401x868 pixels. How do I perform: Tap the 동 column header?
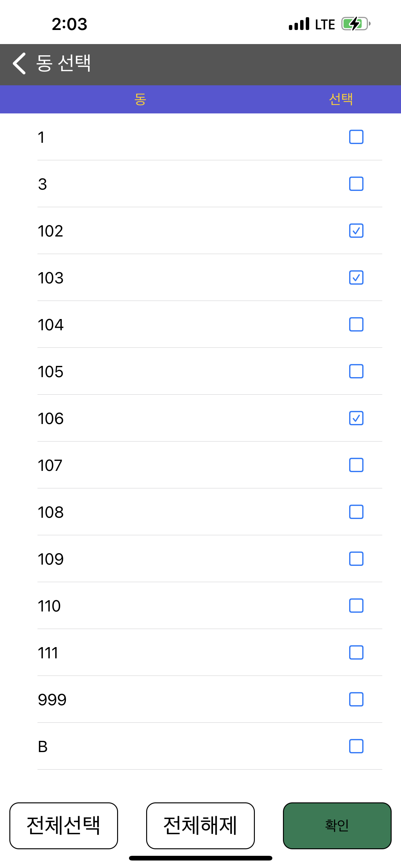pyautogui.click(x=140, y=99)
